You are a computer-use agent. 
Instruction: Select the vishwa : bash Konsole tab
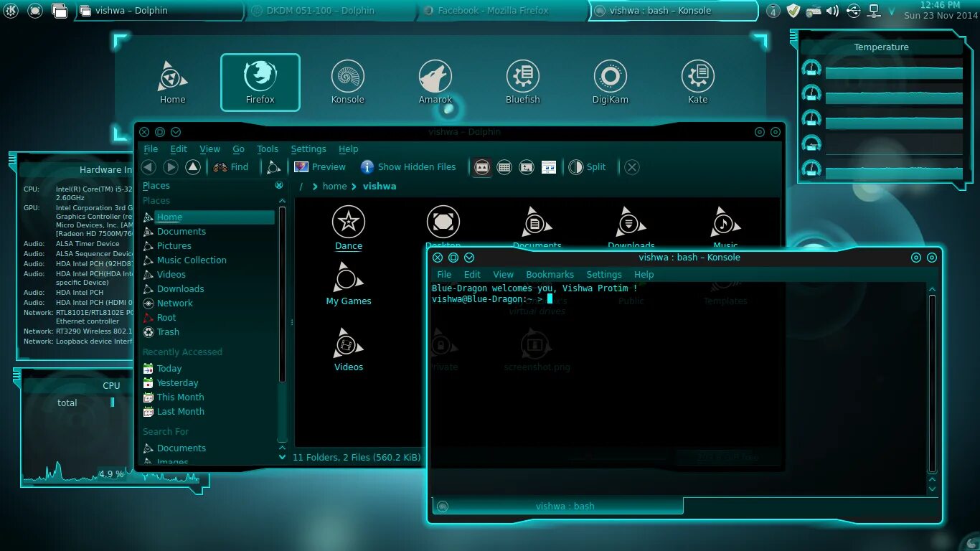557,507
